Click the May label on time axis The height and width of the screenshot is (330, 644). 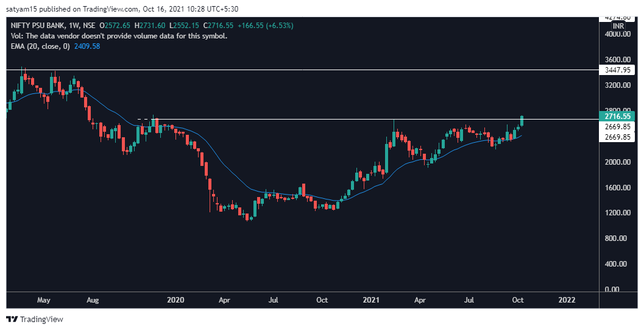(43, 300)
